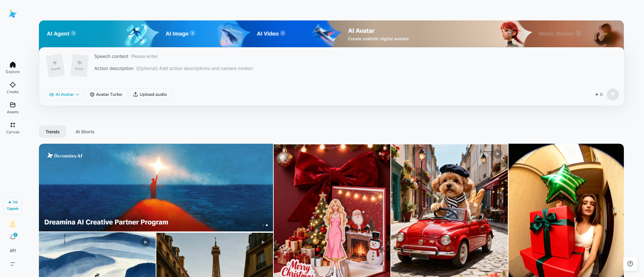
Task: Play the dog in car video icon
Action: click(497, 154)
